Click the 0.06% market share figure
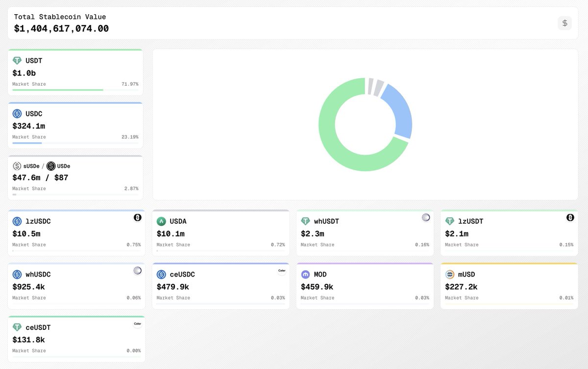588x369 pixels. tap(134, 298)
